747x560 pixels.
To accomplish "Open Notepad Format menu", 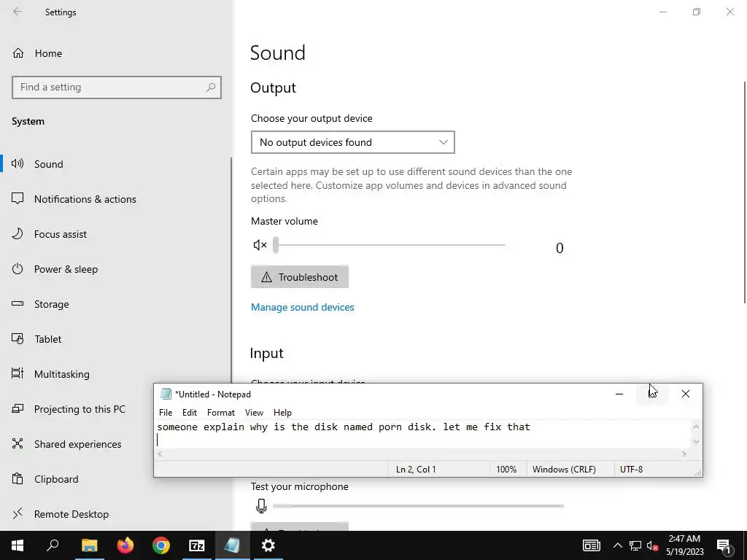I will 221,413.
